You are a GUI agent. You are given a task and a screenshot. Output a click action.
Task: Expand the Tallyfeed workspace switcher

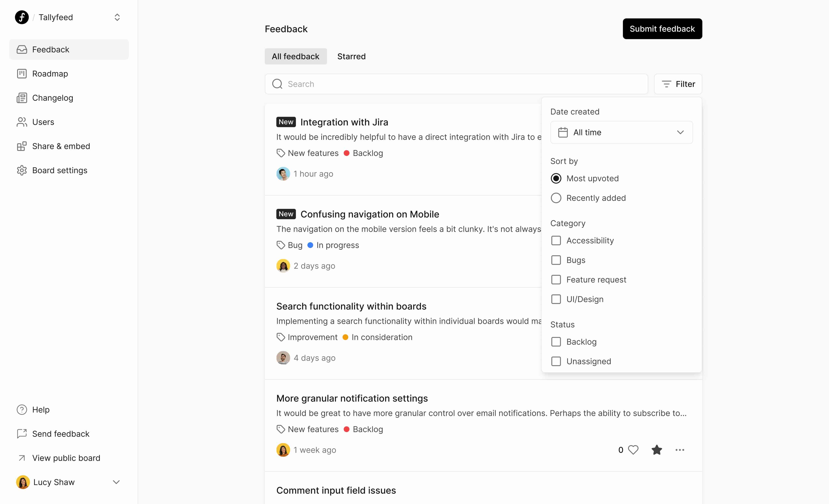click(x=117, y=17)
